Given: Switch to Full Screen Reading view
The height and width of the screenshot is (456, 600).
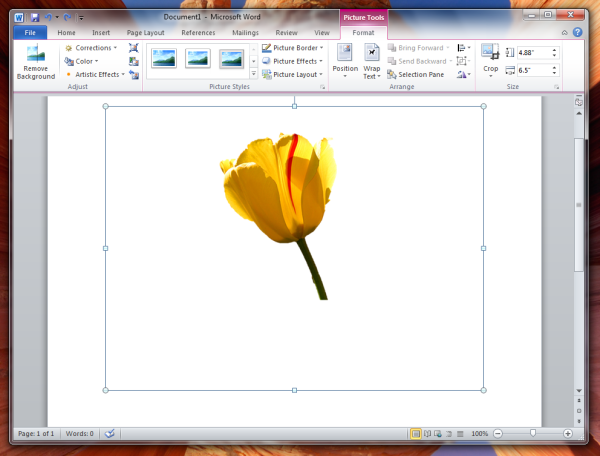Looking at the screenshot, I should click(427, 433).
